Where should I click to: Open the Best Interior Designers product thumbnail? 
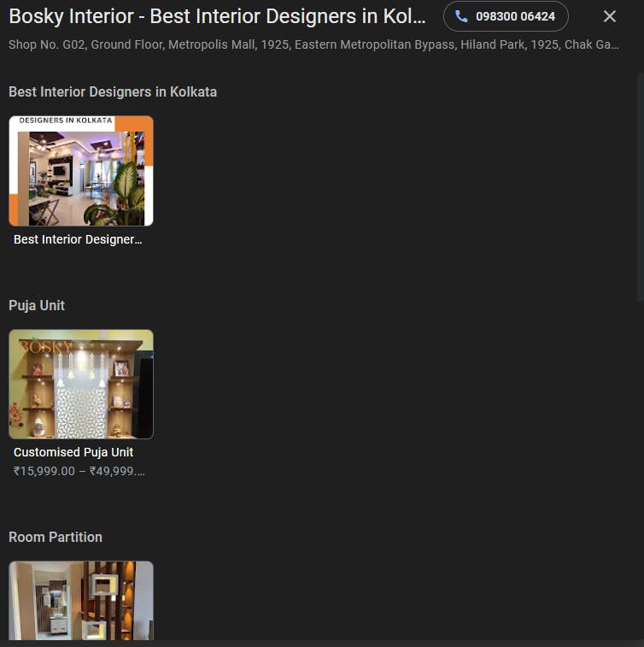[81, 171]
